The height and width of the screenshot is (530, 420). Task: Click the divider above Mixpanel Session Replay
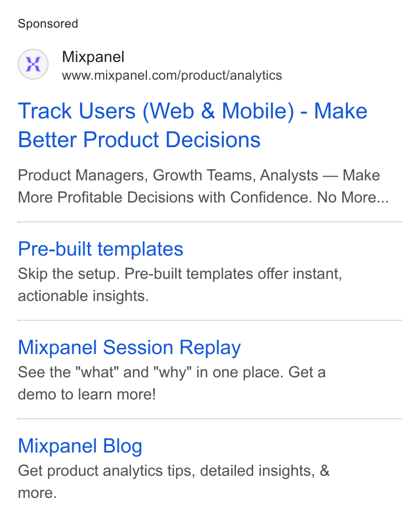(209, 320)
